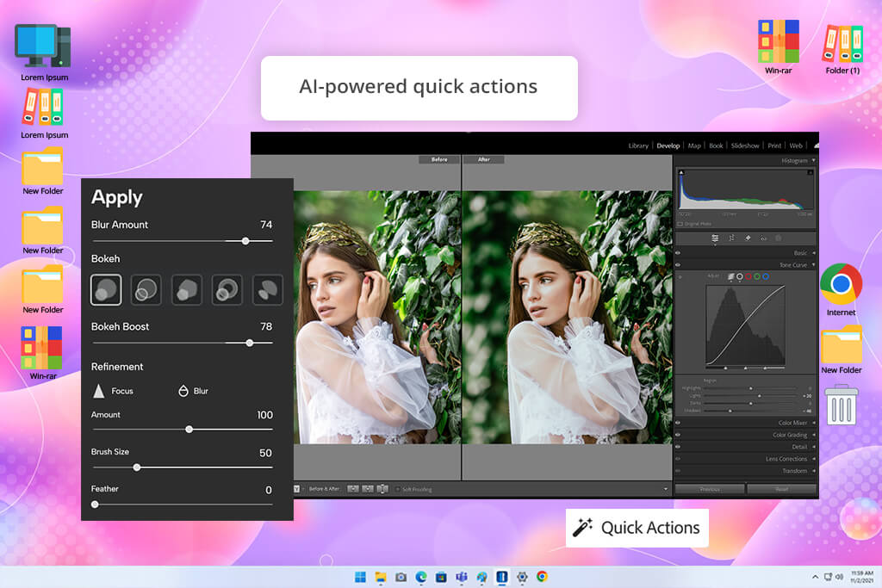Switch to the Library module
Image resolution: width=882 pixels, height=588 pixels.
coord(638,145)
